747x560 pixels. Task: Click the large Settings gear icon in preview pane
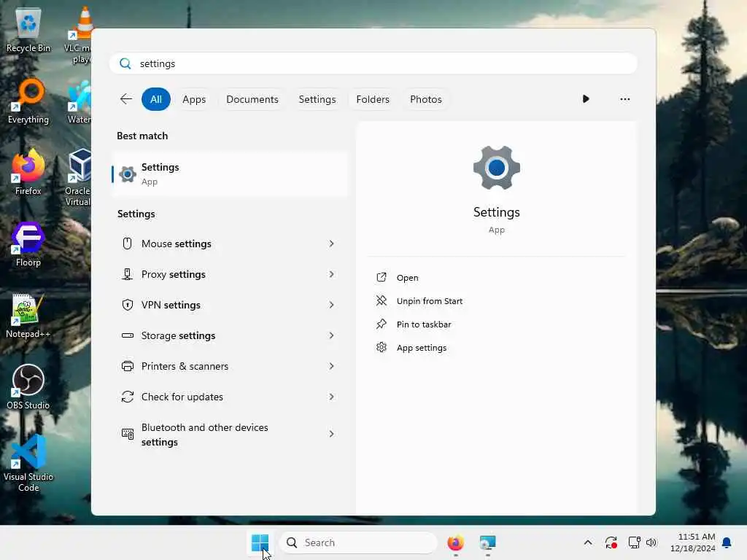[496, 168]
